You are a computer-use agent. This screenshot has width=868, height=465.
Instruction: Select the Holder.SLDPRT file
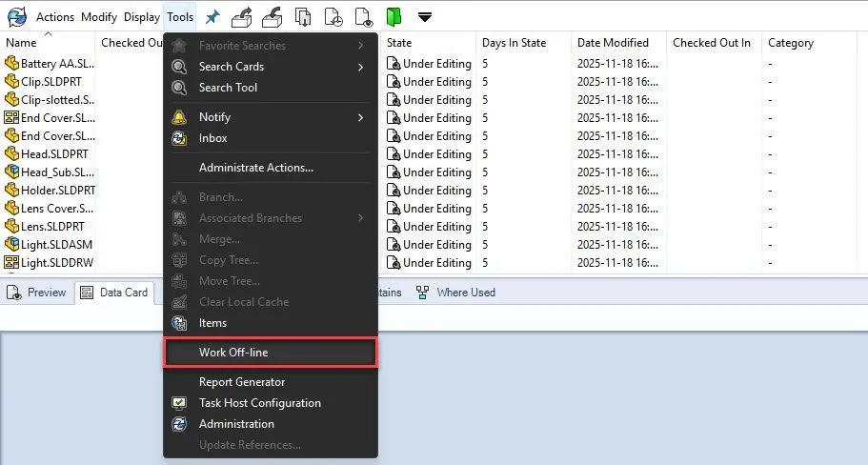pos(50,191)
